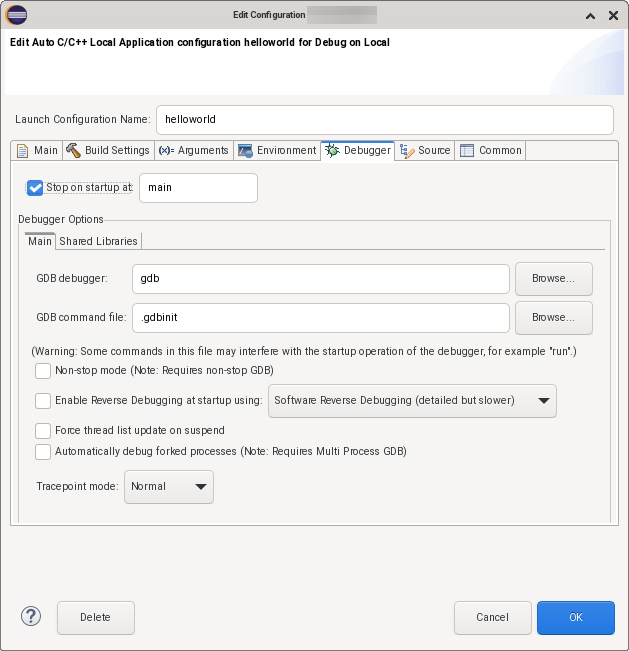This screenshot has height=651, width=629.
Task: Switch to the Common tab
Action: [x=491, y=150]
